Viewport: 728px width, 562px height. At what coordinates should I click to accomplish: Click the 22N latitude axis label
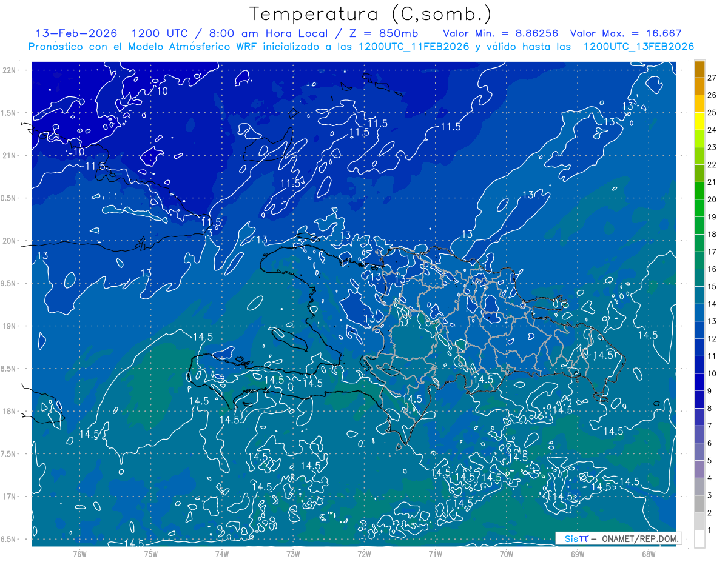[10, 70]
